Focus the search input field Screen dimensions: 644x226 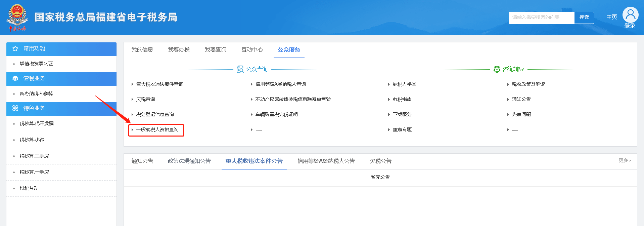point(541,17)
